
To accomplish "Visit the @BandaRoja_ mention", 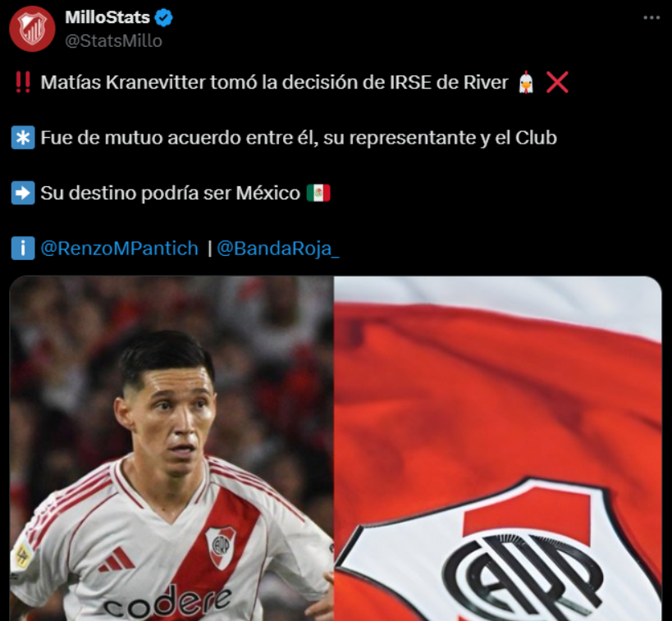I will coord(277,249).
